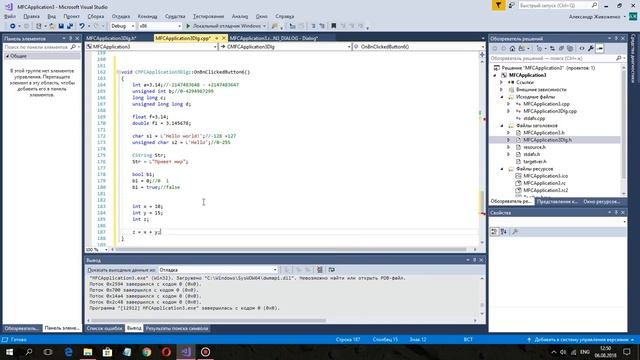This screenshot has height=360, width=640.
Task: Open the Сборка menu
Action: coord(96,16)
